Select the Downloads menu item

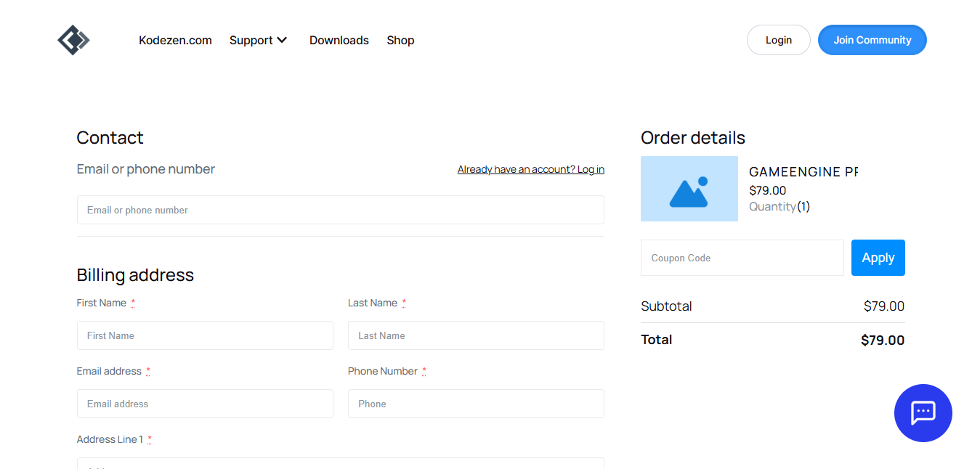[x=339, y=40]
